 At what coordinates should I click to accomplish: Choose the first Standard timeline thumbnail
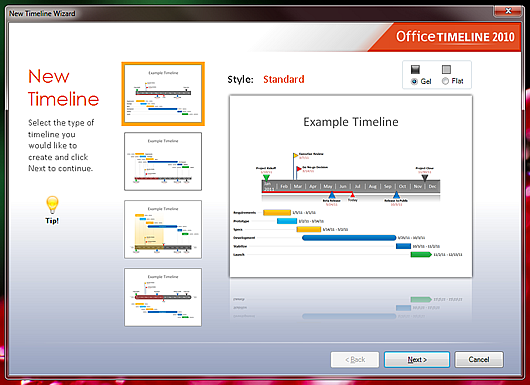pyautogui.click(x=163, y=94)
